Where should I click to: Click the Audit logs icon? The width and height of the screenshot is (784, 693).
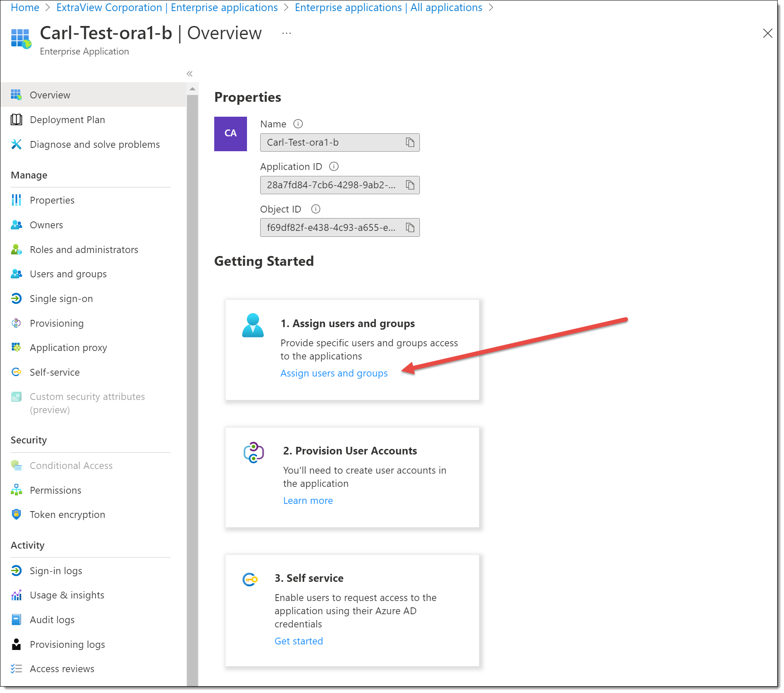click(x=16, y=620)
